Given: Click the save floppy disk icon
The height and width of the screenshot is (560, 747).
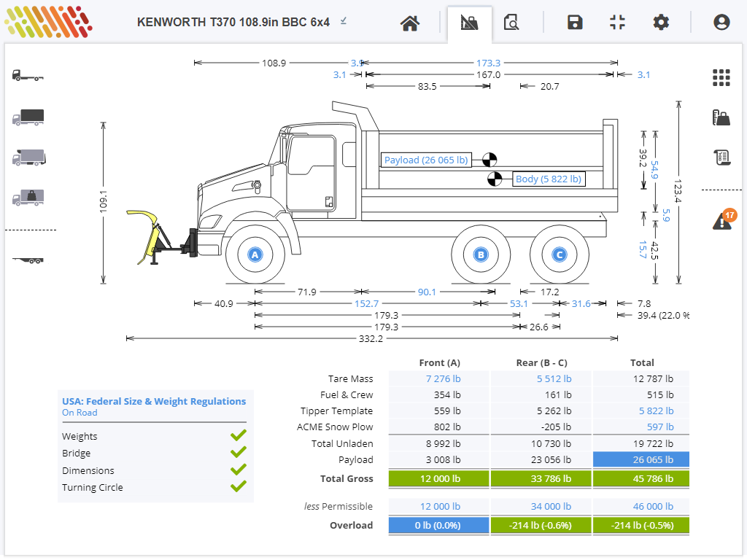Looking at the screenshot, I should click(x=575, y=23).
